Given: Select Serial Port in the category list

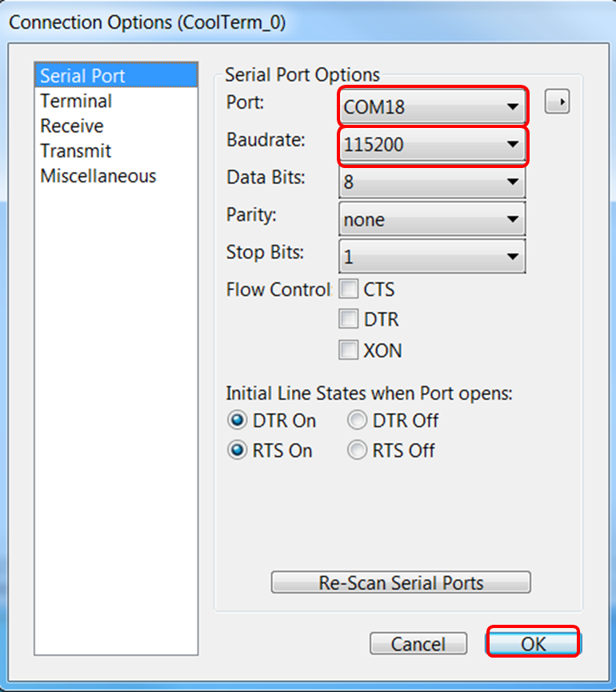Looking at the screenshot, I should 83,76.
